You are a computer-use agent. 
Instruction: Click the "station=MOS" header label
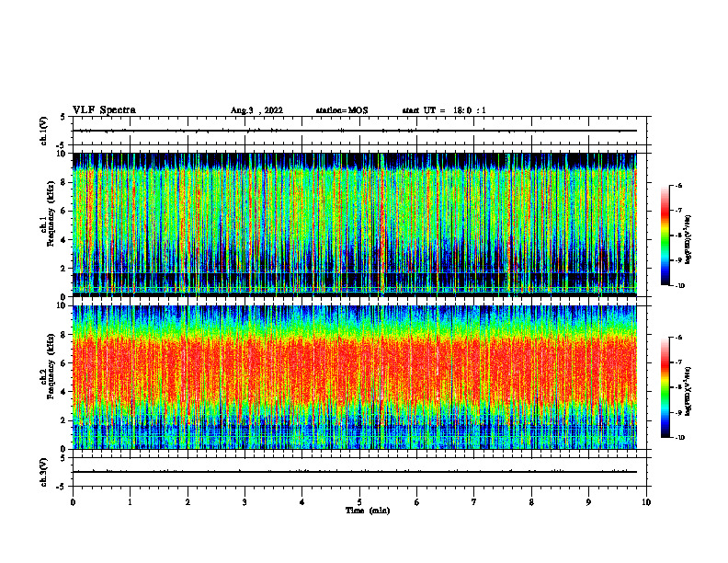[342, 110]
